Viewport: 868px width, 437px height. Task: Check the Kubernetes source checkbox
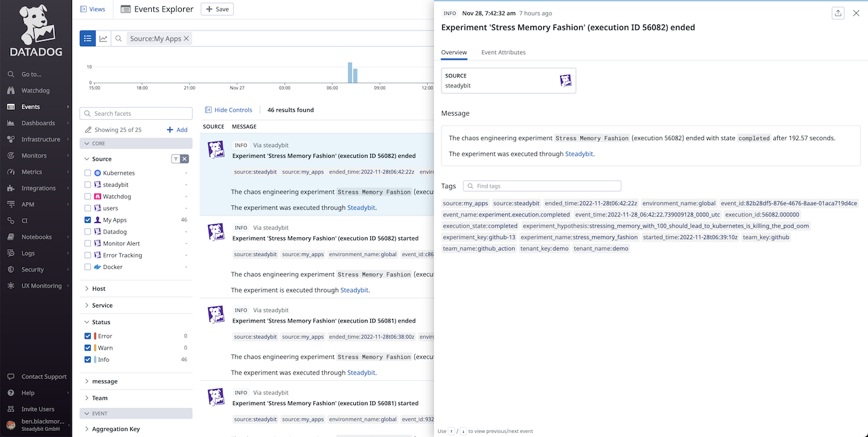(87, 173)
